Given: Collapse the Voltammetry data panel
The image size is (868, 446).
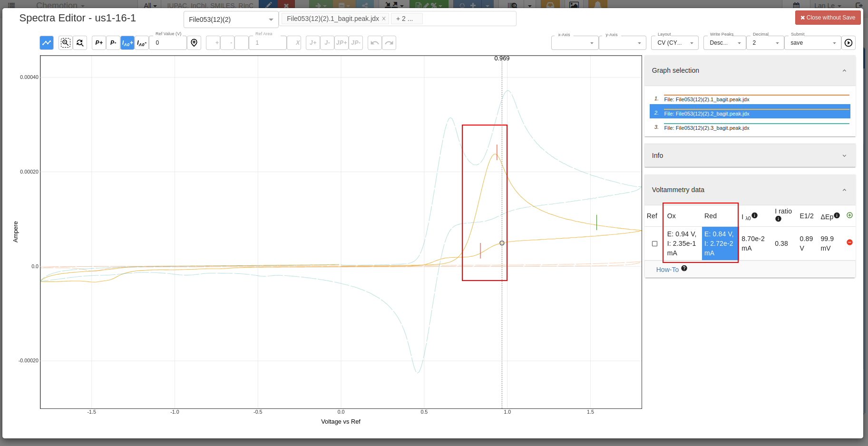Looking at the screenshot, I should (845, 190).
